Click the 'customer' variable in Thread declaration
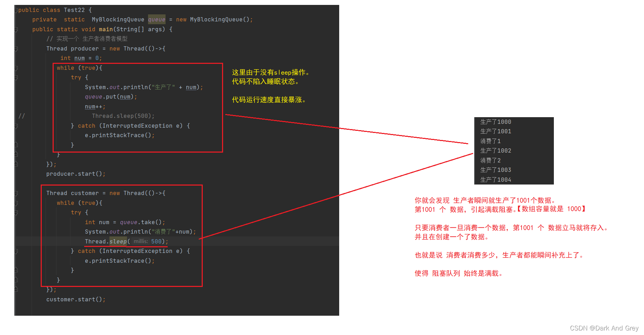 [85, 193]
